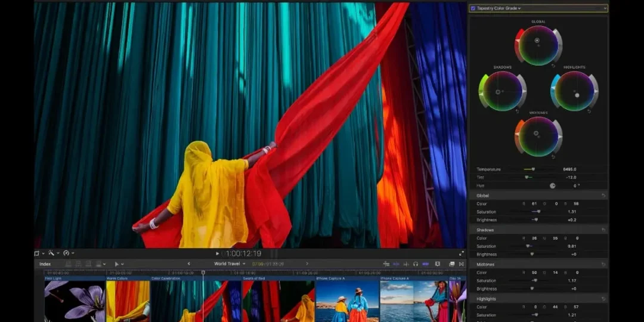The height and width of the screenshot is (322, 644).
Task: Toggle video and audio skimming
Action: (396, 264)
